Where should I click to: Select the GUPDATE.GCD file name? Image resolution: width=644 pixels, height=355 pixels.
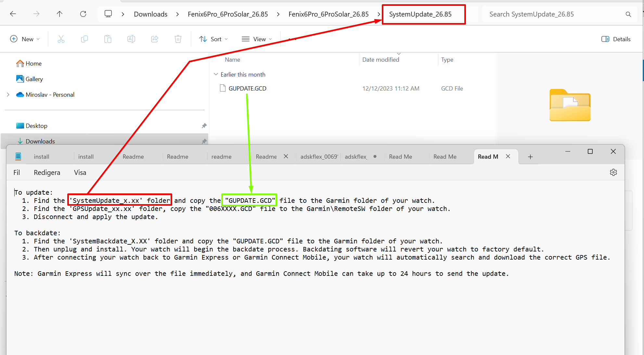tap(248, 88)
